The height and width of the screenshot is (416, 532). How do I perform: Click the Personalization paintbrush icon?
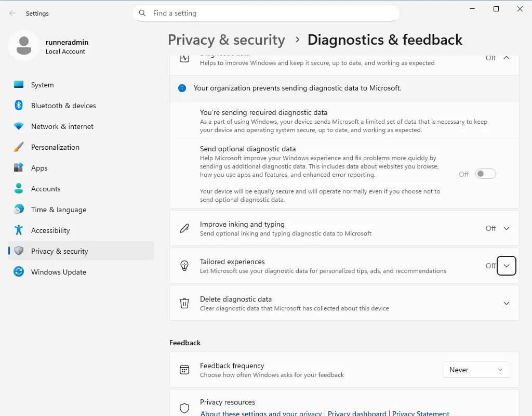[x=19, y=147]
